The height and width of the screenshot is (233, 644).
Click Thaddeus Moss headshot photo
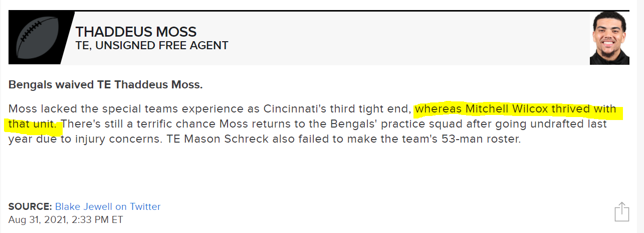(x=609, y=38)
